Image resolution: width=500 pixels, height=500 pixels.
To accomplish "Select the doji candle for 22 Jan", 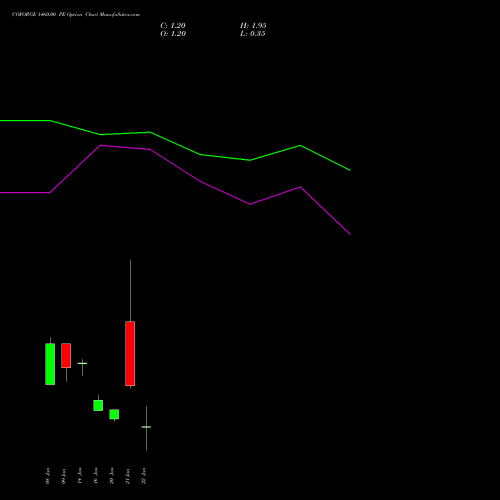I will point(146,427).
